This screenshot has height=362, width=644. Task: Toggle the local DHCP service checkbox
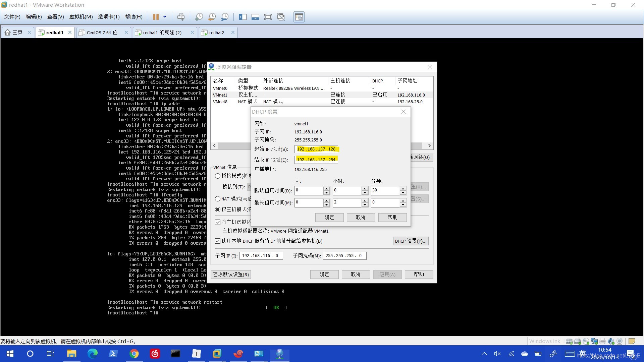pyautogui.click(x=218, y=241)
